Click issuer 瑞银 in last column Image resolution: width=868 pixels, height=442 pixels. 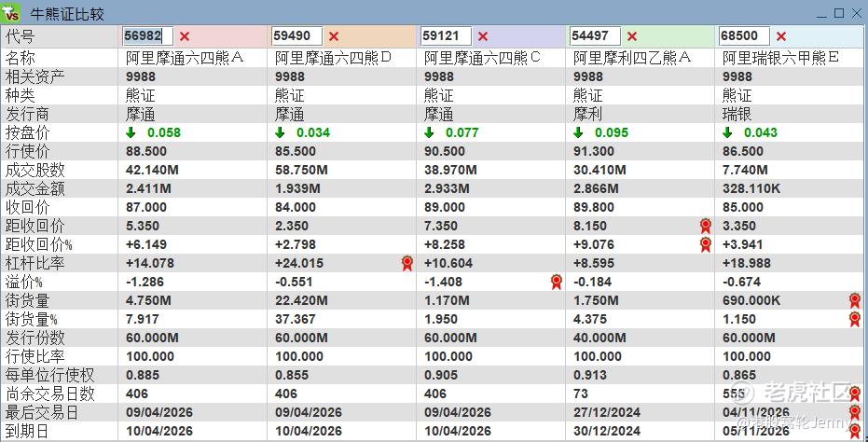click(x=737, y=114)
